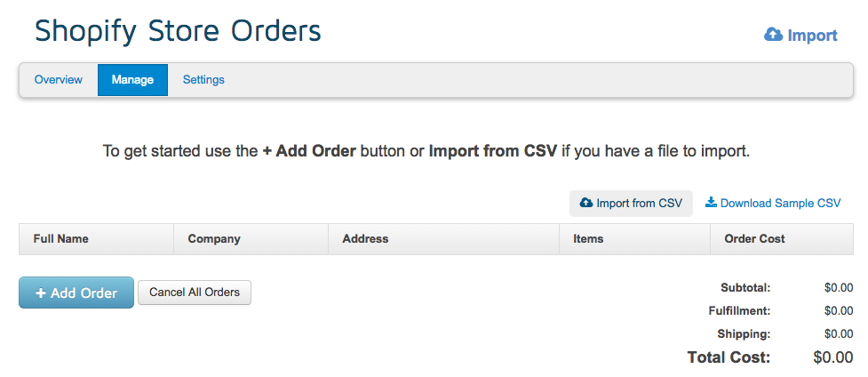This screenshot has width=868, height=377.
Task: Select the Manage tab
Action: coord(132,80)
